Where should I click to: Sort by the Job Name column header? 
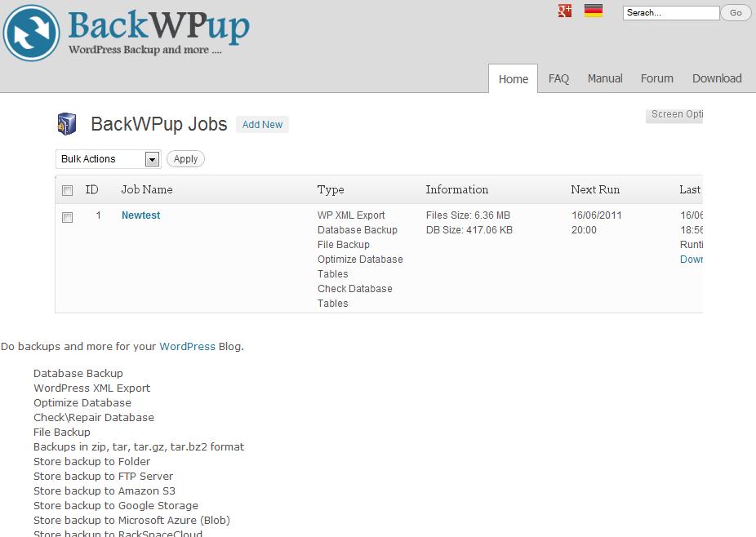(147, 189)
